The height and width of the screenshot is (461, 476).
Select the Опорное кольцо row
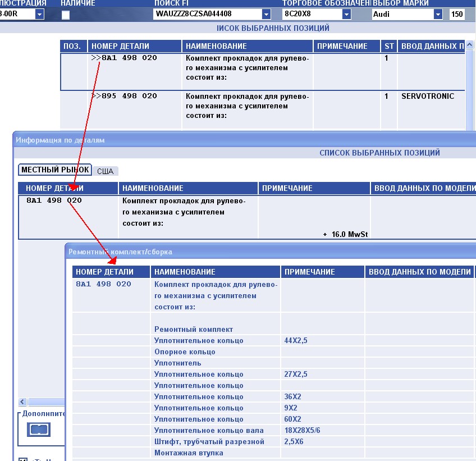[x=273, y=352]
